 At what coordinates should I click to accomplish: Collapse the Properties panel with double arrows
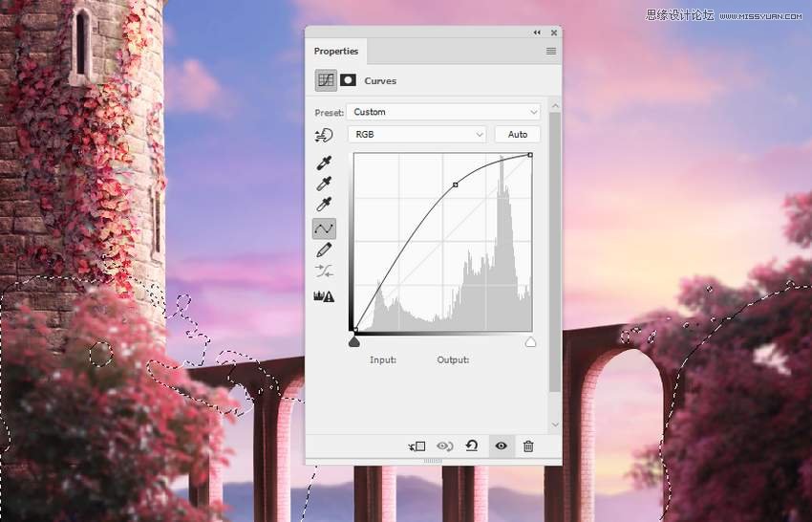pyautogui.click(x=537, y=33)
